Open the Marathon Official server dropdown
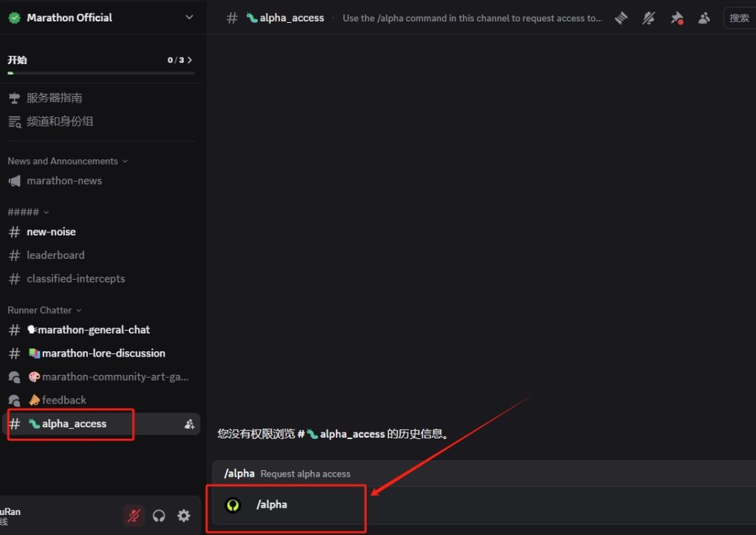This screenshot has width=756, height=535. pyautogui.click(x=189, y=18)
